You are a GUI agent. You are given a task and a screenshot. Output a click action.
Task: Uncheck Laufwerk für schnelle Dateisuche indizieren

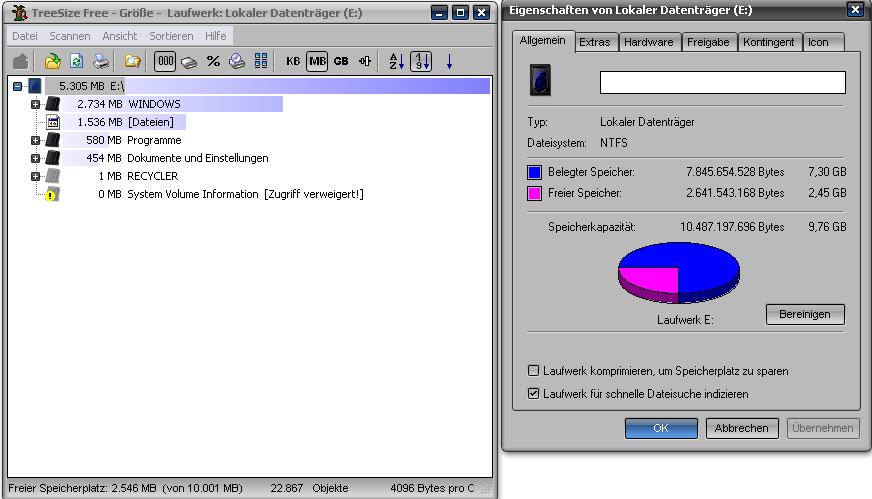(533, 394)
